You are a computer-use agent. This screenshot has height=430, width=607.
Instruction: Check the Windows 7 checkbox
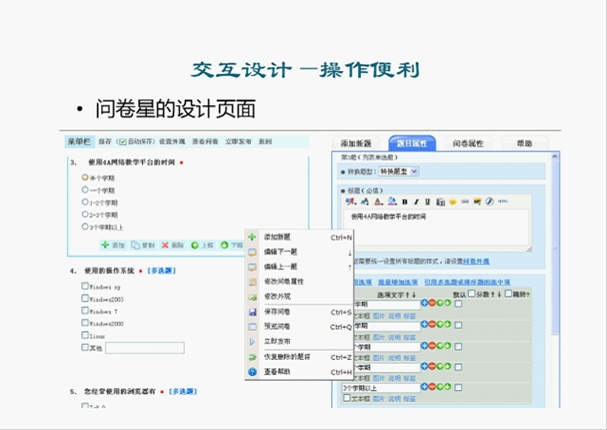[85, 310]
